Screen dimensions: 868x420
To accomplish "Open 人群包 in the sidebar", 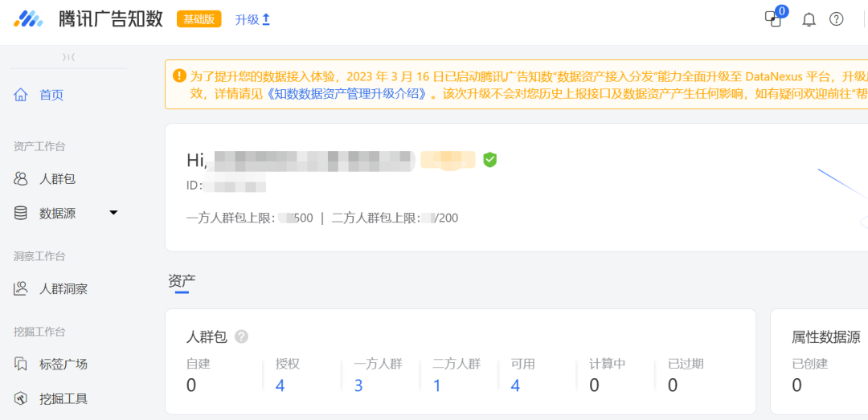I will [58, 179].
